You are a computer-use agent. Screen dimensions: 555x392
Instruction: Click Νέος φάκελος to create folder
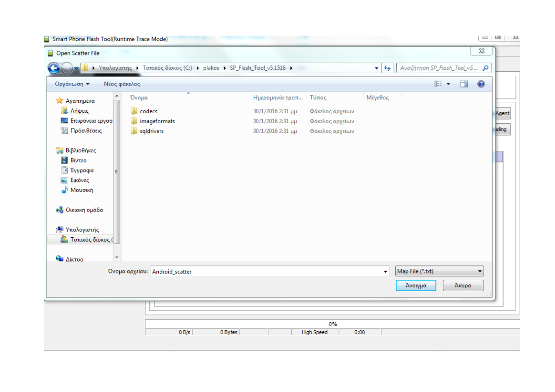coord(122,84)
